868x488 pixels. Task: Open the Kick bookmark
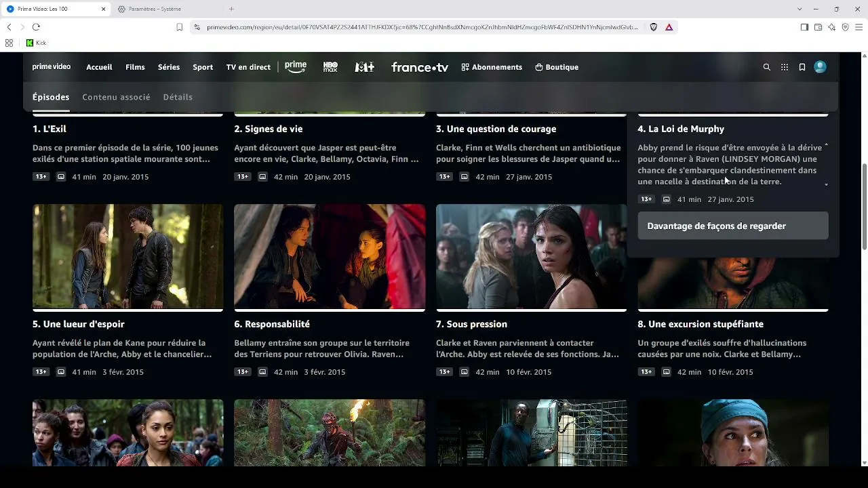[x=36, y=43]
